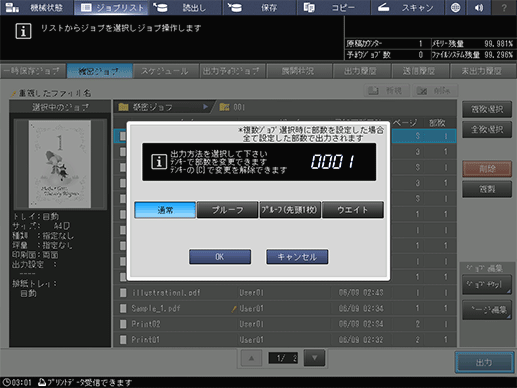
Task: Switch to コピー copy mode
Action: [334, 7]
